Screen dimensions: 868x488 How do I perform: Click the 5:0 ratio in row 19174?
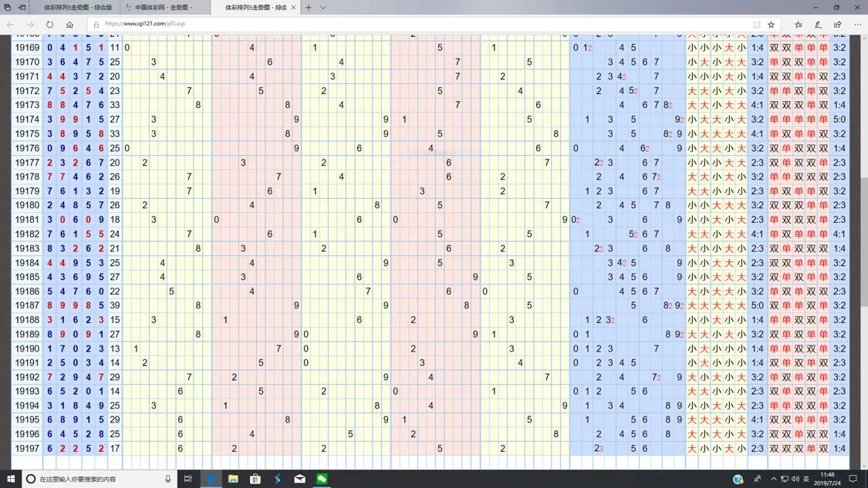point(839,119)
